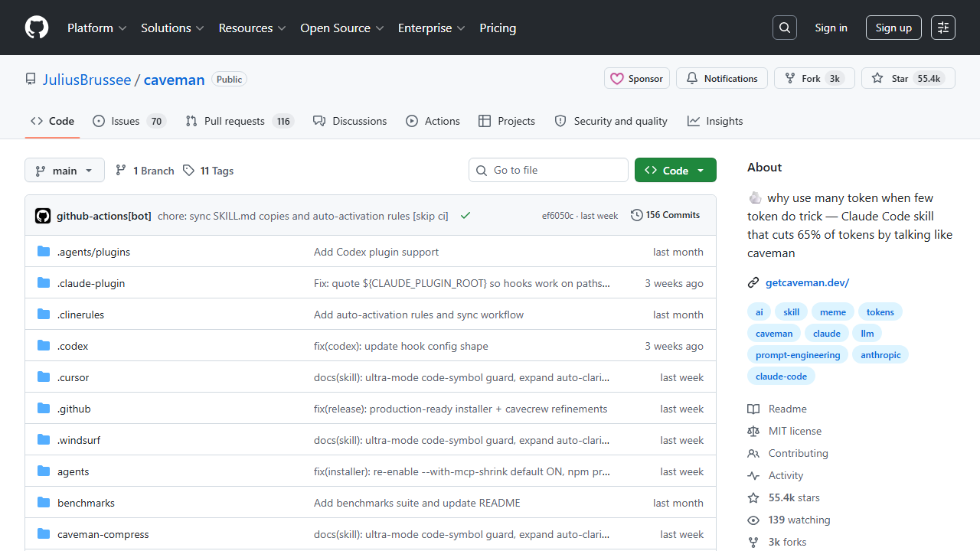
Task: Click the Sign in link
Action: 831,28
